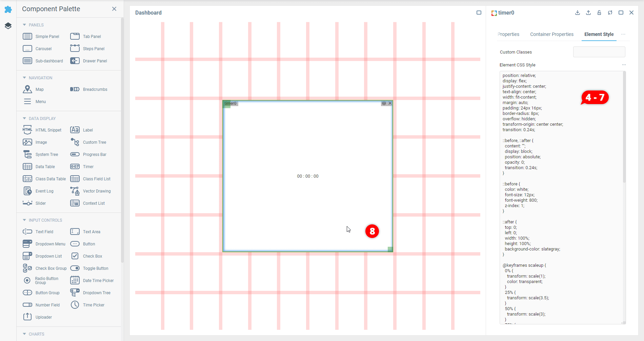
Task: Switch to the Container Properties tab
Action: point(552,34)
